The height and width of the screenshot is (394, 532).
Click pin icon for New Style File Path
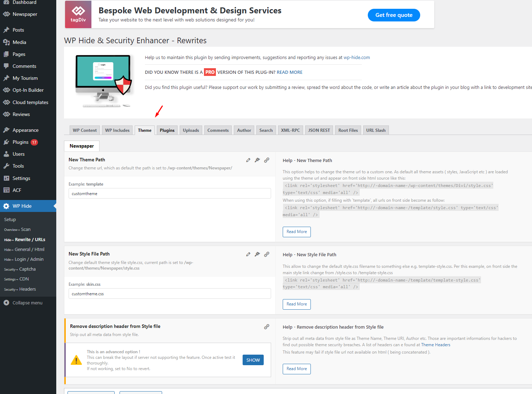click(x=257, y=254)
